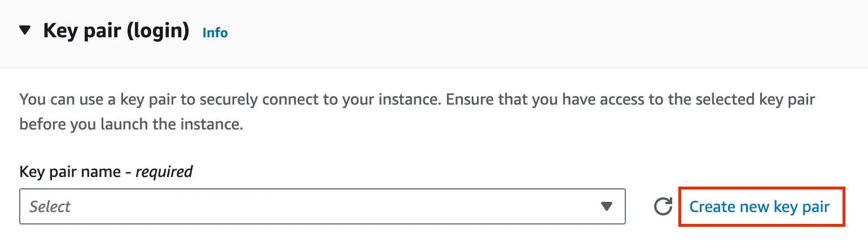Click the middle of the key pair combo box
The width and height of the screenshot is (868, 242).
click(322, 206)
